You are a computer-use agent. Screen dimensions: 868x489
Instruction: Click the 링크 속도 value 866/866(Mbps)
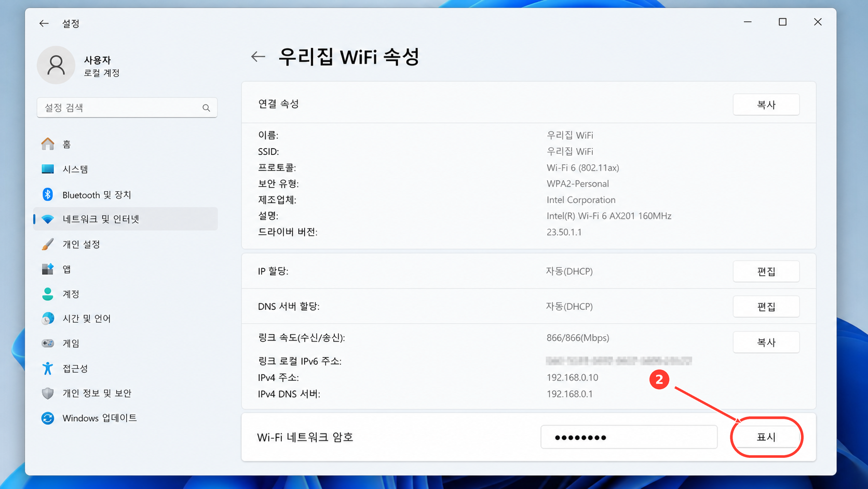coord(578,338)
